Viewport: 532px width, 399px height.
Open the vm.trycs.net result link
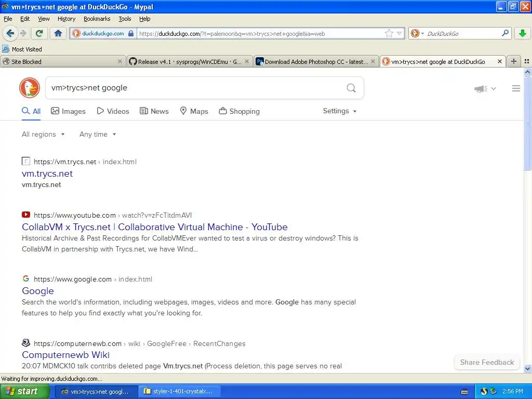point(47,174)
